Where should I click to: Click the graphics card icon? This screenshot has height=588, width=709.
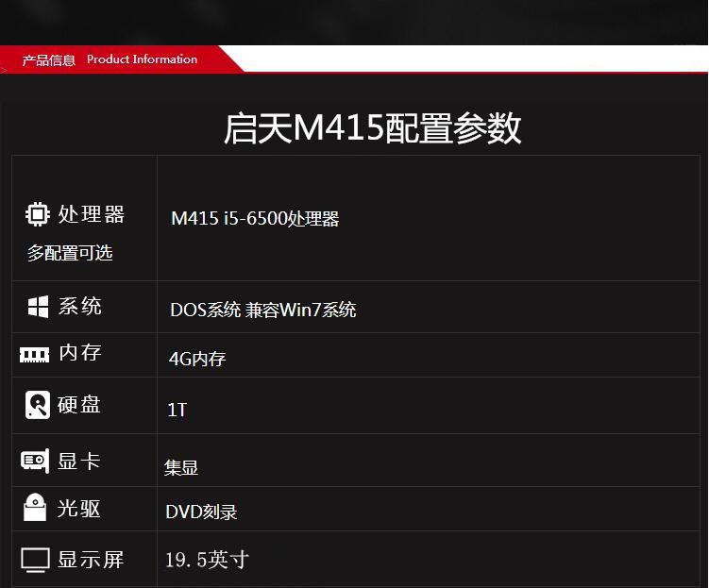[x=35, y=461]
